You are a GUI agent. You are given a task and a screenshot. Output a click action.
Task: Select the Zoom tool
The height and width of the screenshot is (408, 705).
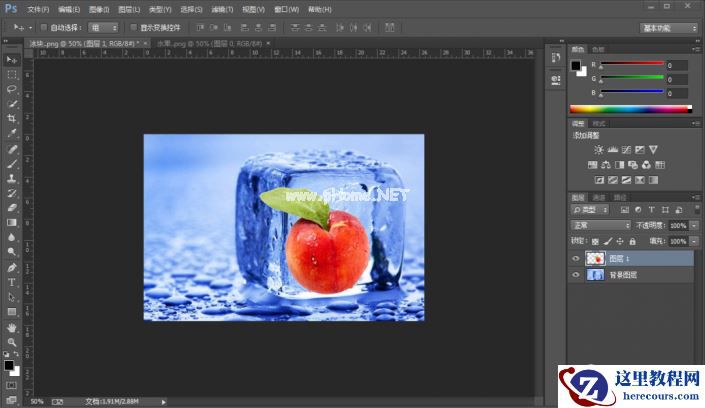[x=12, y=342]
